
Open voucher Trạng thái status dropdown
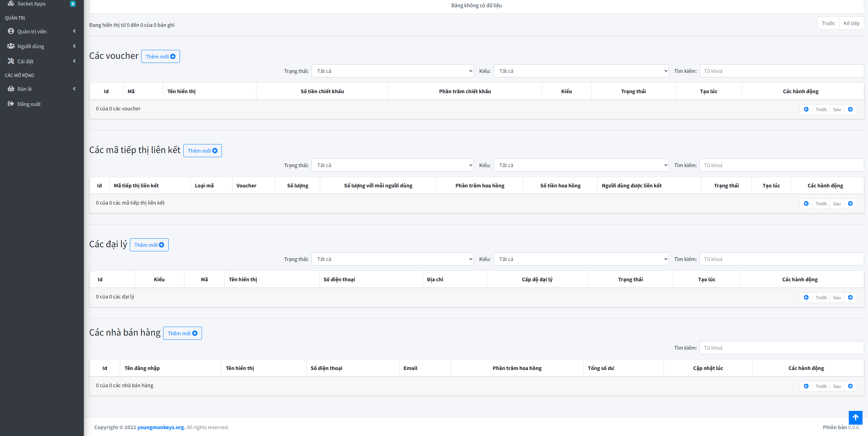click(x=392, y=71)
